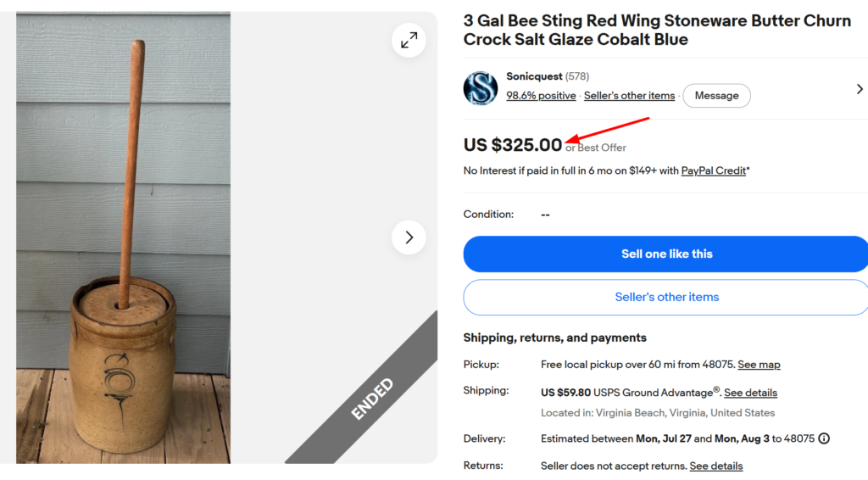Expand the product image to fullscreen

click(x=409, y=40)
